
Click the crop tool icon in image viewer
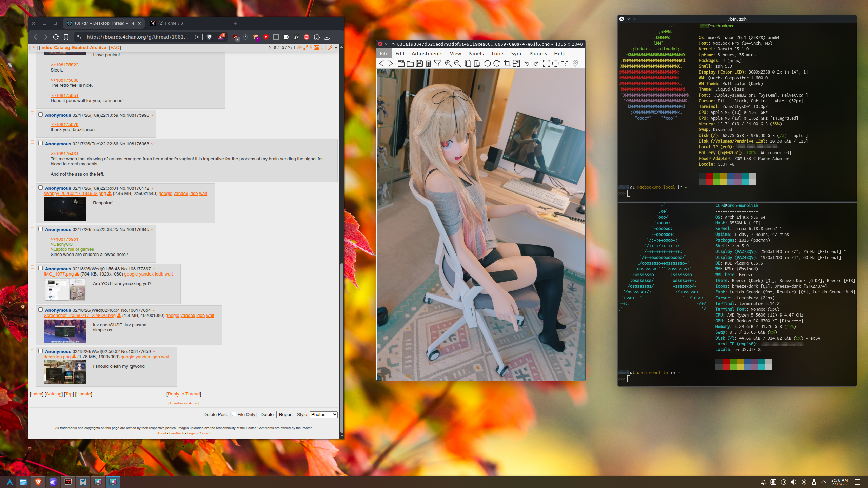click(507, 63)
